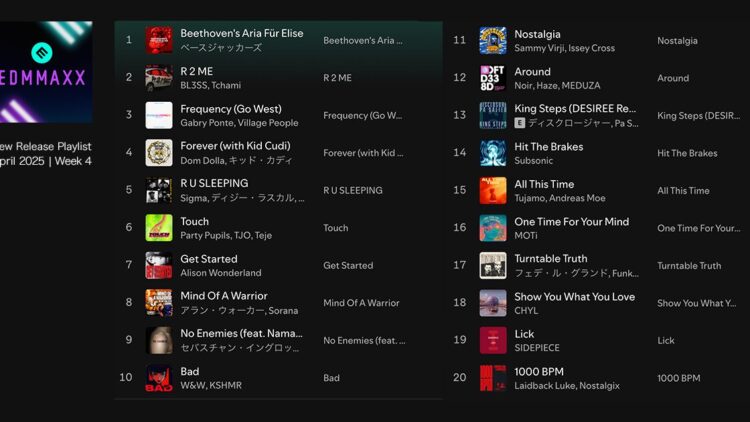Open artist link Party Pupils, TJO, Teje
This screenshot has height=422, width=750.
click(x=226, y=235)
